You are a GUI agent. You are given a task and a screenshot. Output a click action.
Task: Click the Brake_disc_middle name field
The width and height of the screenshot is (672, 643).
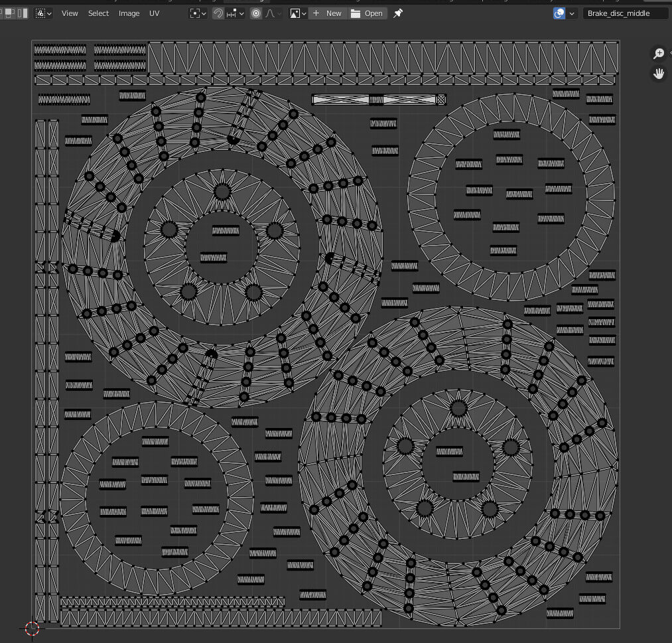tap(625, 13)
